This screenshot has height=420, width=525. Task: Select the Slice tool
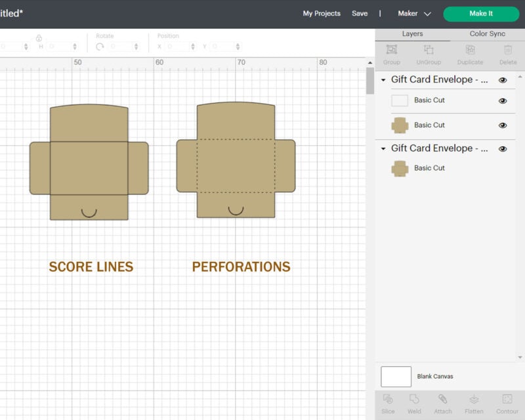pos(388,400)
